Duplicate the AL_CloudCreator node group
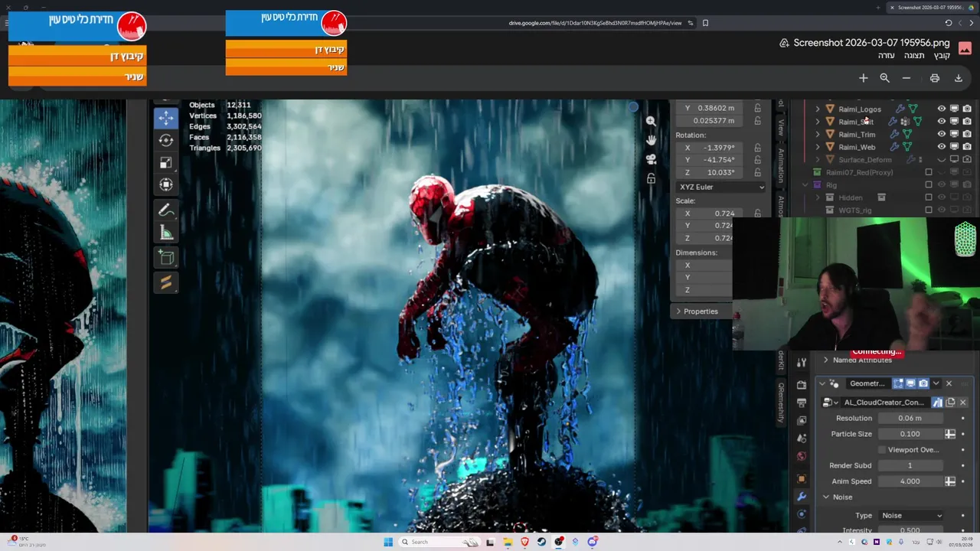Image resolution: width=980 pixels, height=551 pixels. pyautogui.click(x=950, y=403)
